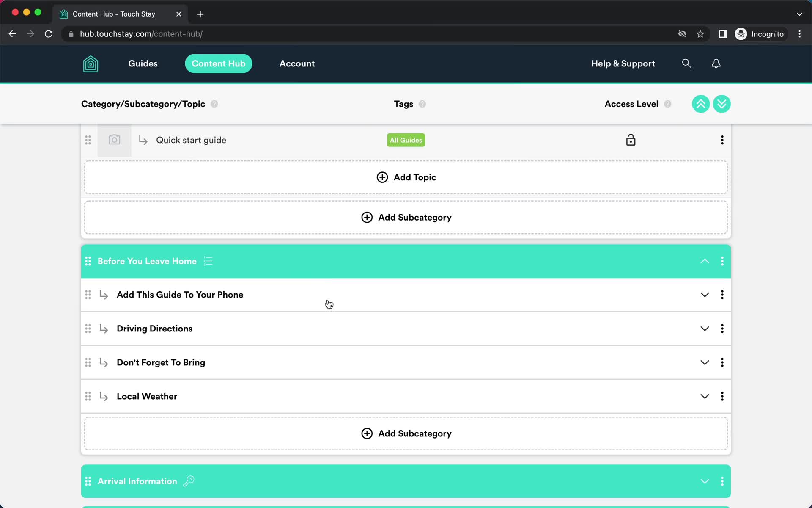
Task: Expand the Local Weather subcategory
Action: coord(705,396)
